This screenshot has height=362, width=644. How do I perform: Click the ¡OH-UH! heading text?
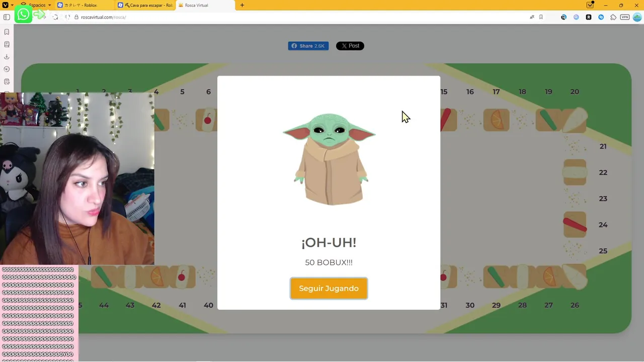pos(329,242)
